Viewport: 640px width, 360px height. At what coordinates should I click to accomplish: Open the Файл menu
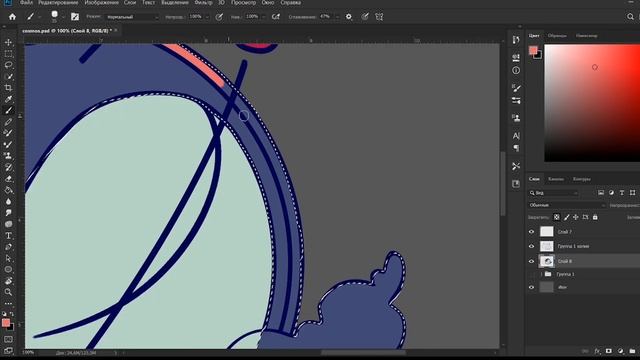point(27,2)
